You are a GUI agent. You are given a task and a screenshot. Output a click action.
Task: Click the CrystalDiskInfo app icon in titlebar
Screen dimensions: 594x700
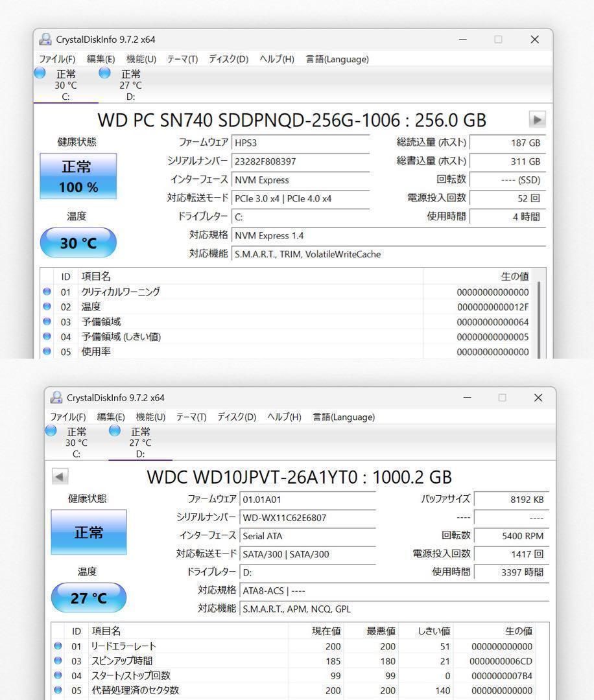[x=45, y=40]
